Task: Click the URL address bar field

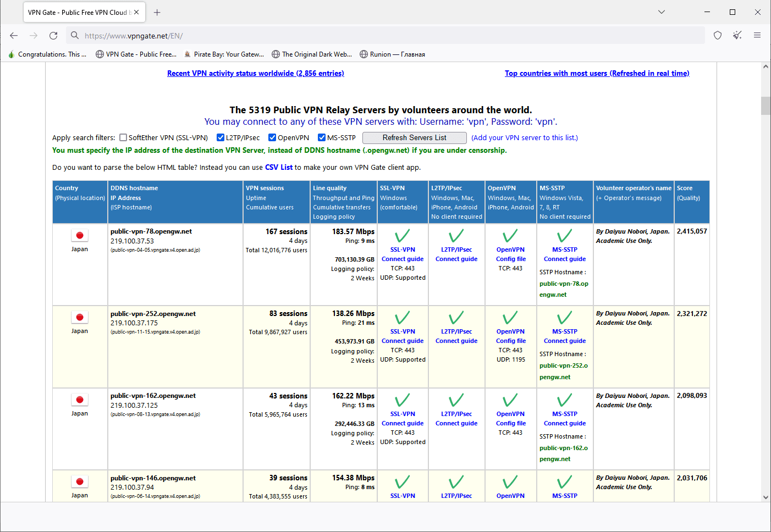Action: point(385,36)
